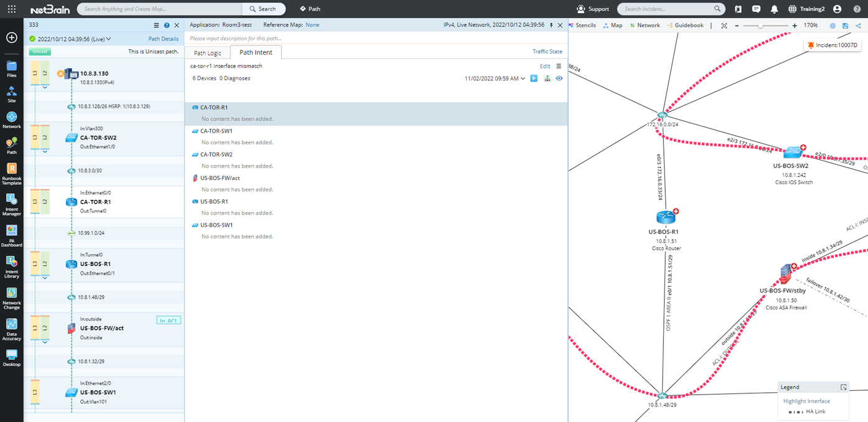Open Path Details link
Screen dimensions: 868x422
(163, 39)
